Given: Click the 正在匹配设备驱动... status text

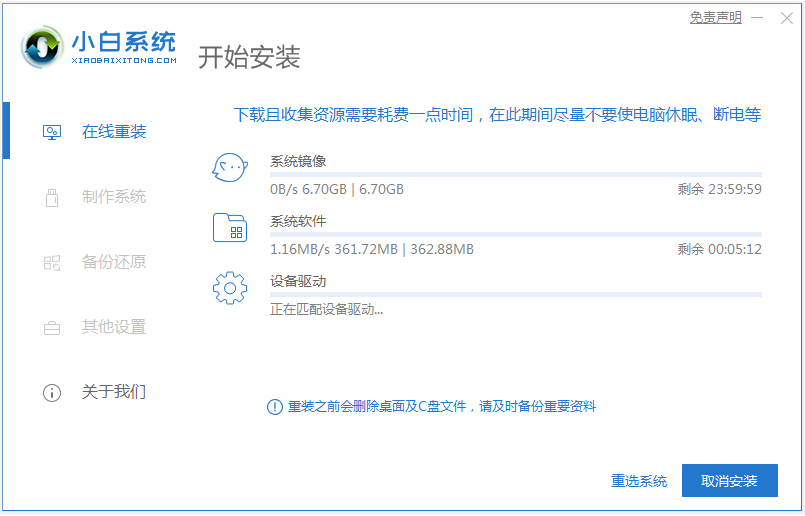Looking at the screenshot, I should coord(327,310).
